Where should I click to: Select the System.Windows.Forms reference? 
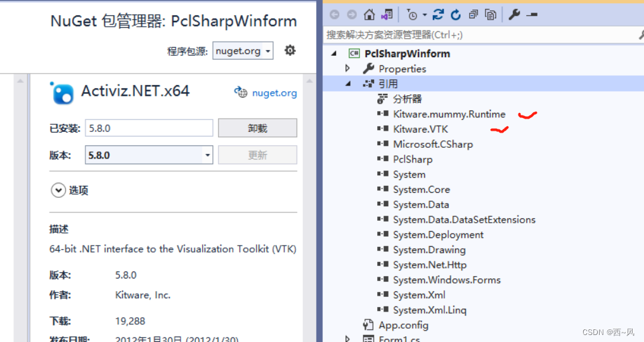pos(447,280)
